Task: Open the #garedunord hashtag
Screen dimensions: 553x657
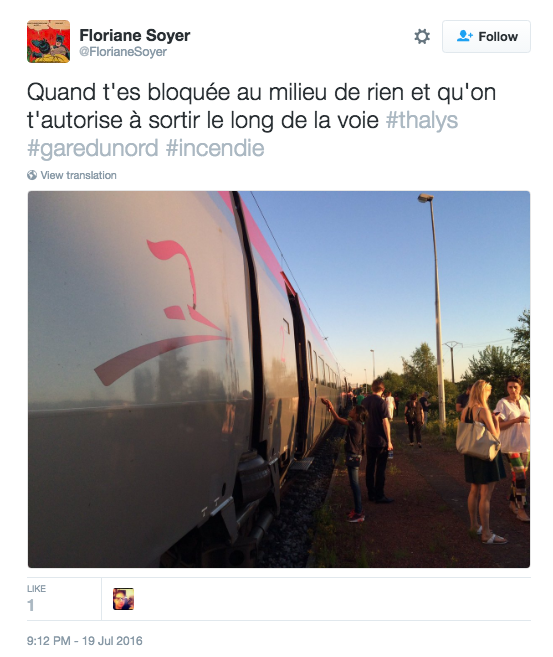Action: point(93,148)
